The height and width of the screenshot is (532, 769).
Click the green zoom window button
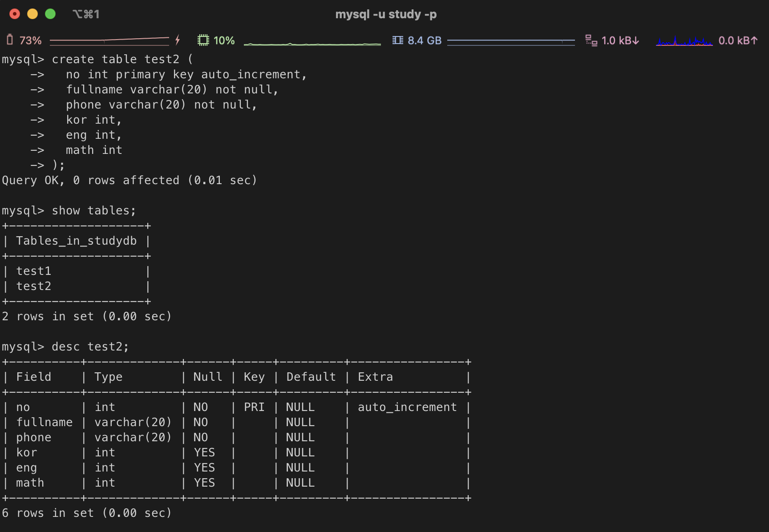(50, 14)
